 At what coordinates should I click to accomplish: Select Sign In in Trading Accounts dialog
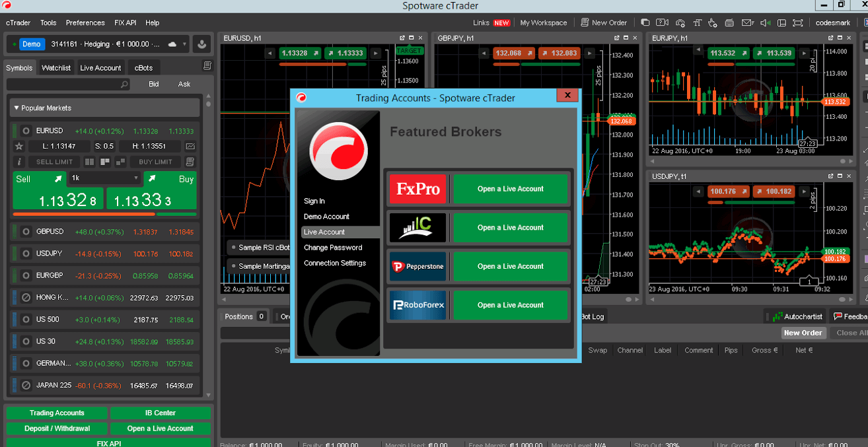click(x=314, y=201)
